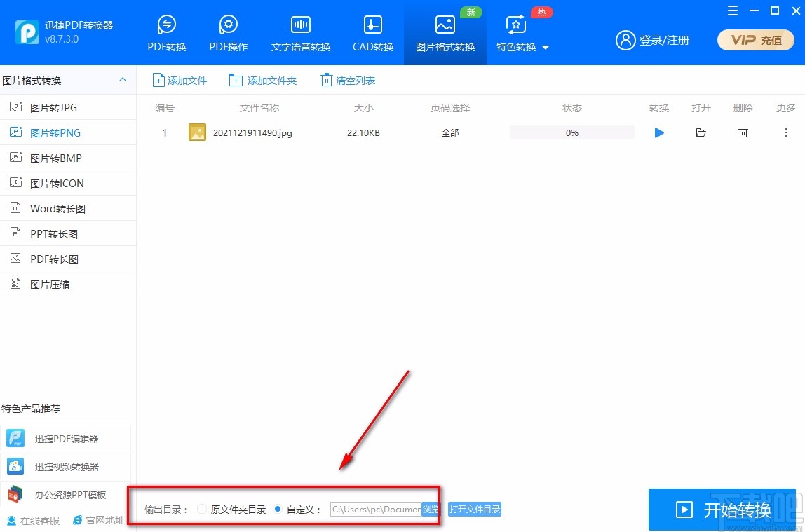The image size is (805, 532).
Task: Collapse the 图片格式转换 sidebar section
Action: coord(122,79)
